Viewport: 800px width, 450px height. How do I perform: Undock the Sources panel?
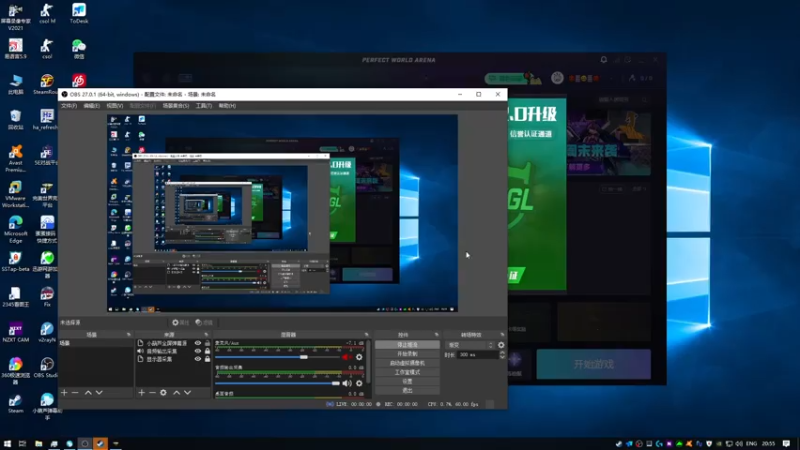point(206,335)
